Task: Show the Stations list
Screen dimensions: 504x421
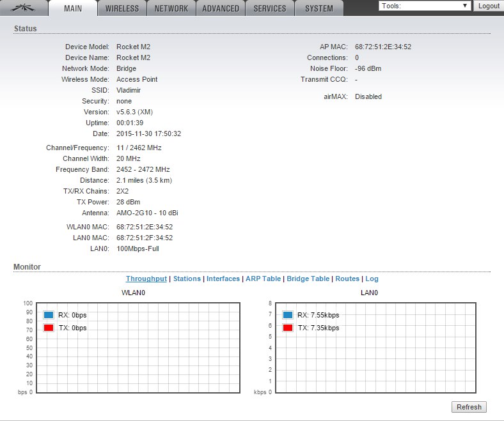Action: point(187,279)
